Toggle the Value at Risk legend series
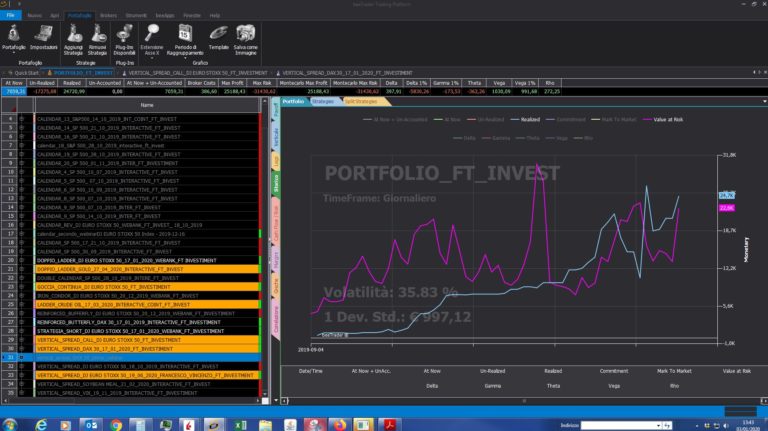The image size is (768, 431). 663,120
